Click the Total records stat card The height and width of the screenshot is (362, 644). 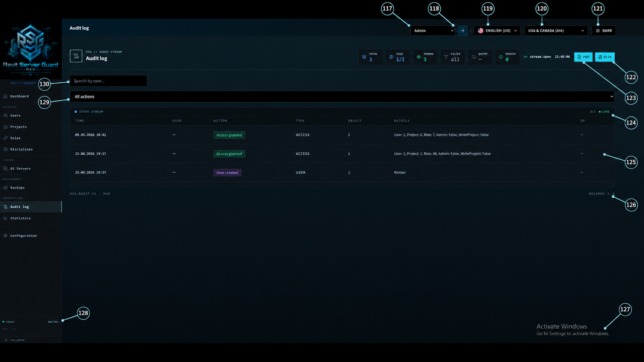[371, 57]
